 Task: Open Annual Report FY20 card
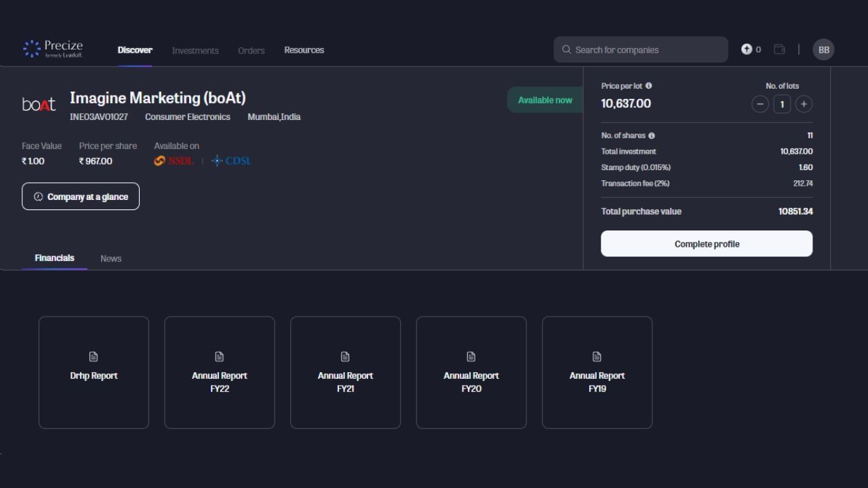click(471, 372)
